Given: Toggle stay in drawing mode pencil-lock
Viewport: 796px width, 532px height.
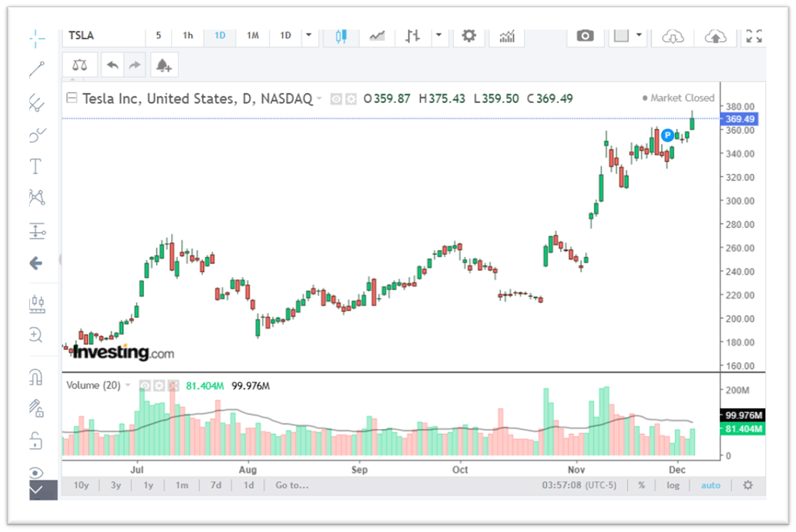Looking at the screenshot, I should (x=36, y=409).
